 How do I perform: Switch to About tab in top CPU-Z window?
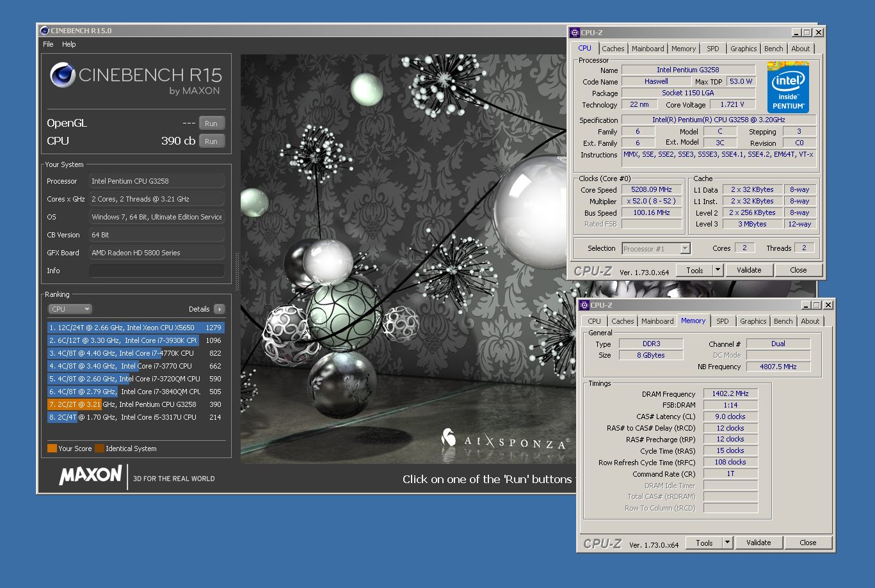[801, 49]
